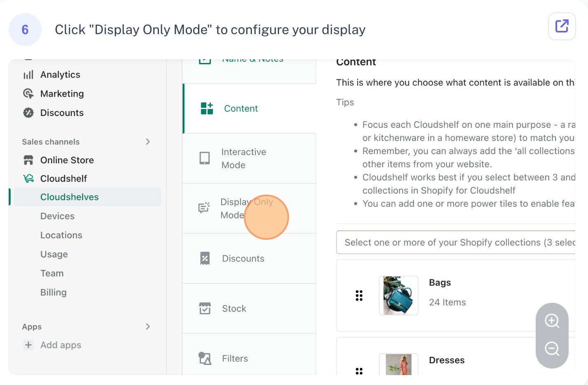Image resolution: width=588 pixels, height=385 pixels.
Task: Click the Dresses collection title
Action: pos(447,360)
